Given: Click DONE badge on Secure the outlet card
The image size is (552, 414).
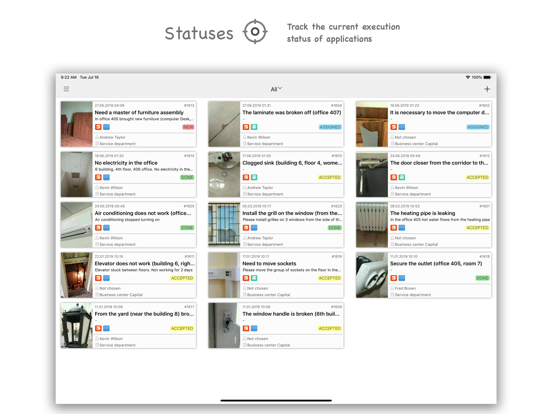Looking at the screenshot, I should coord(482,278).
